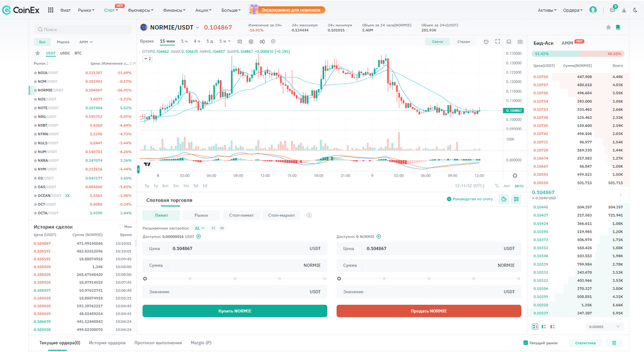Toggle the eye visibility icon in advanced settings

(222, 228)
